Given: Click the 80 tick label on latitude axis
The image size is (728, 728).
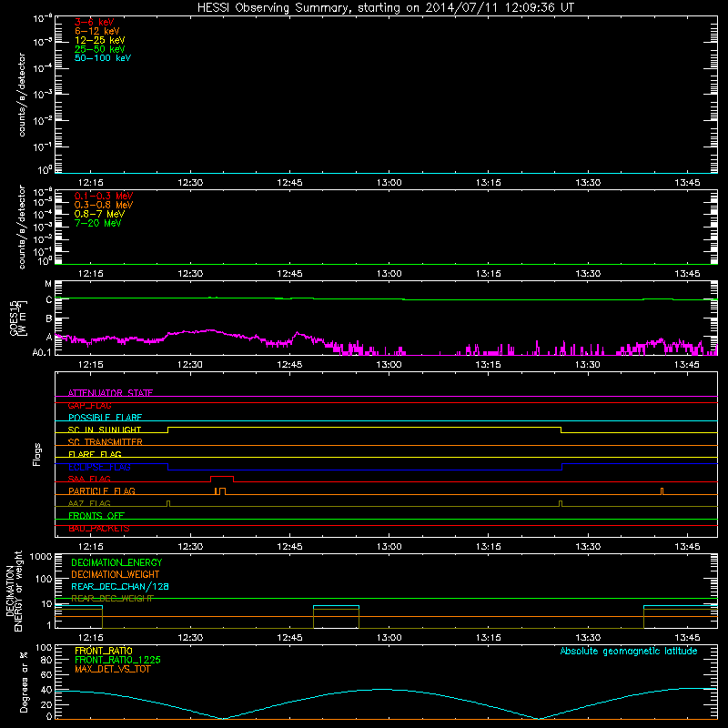Looking at the screenshot, I should coord(46,660).
